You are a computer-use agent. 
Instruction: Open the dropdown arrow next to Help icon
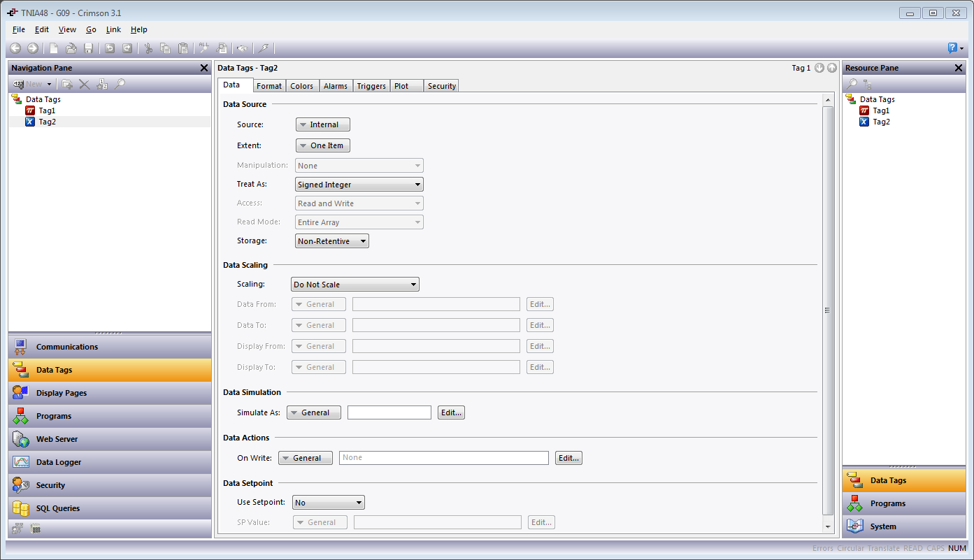(962, 49)
